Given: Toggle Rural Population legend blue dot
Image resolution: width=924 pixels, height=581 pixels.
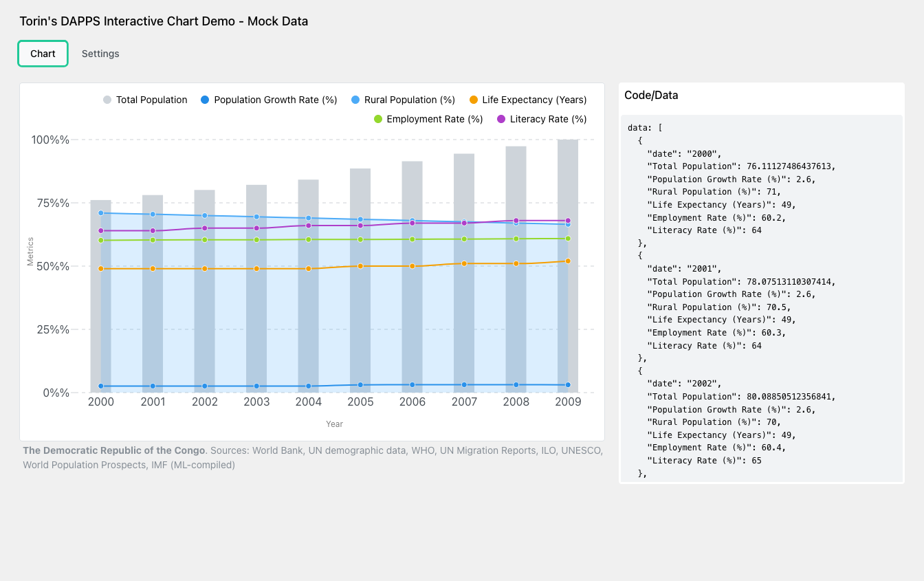Looking at the screenshot, I should [x=355, y=100].
